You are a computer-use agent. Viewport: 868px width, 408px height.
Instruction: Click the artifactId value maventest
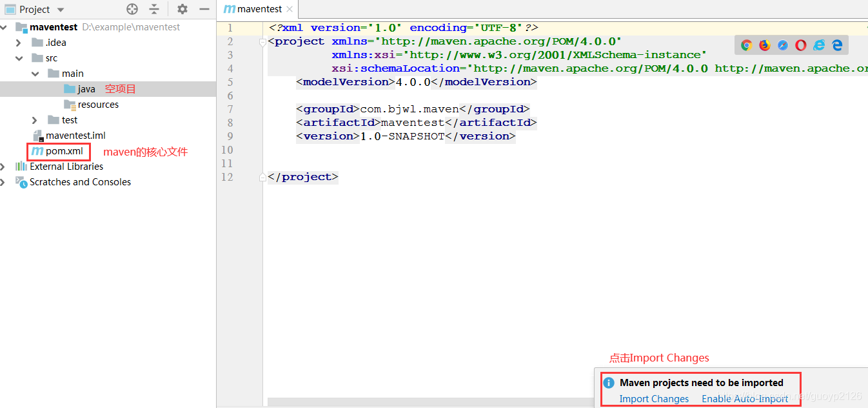click(413, 123)
